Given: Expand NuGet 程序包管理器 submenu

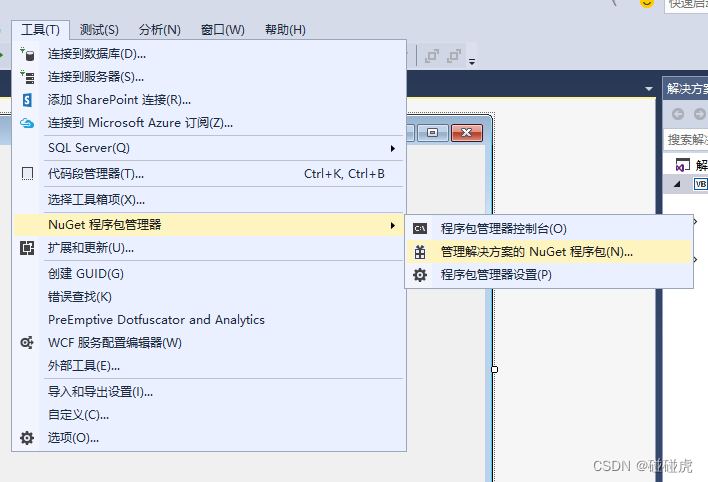Looking at the screenshot, I should point(209,225).
